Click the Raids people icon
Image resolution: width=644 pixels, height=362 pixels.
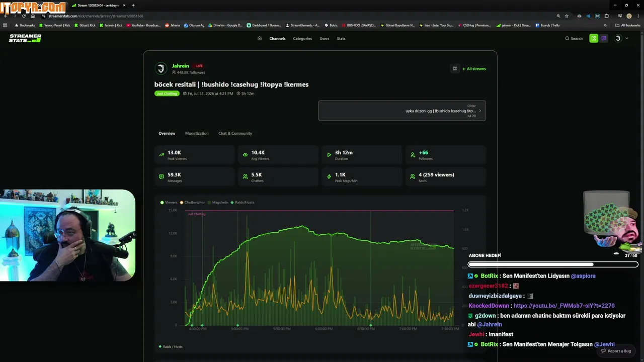click(x=413, y=177)
